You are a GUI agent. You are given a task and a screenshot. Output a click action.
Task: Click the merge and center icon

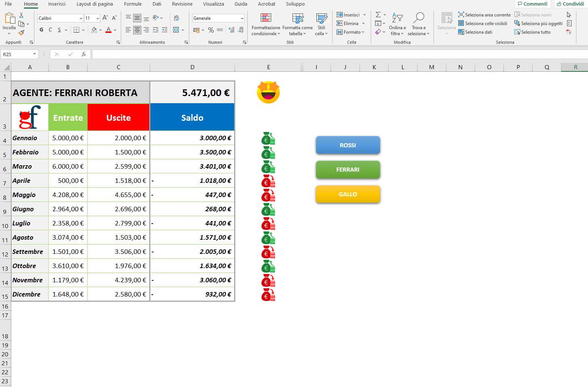(x=176, y=30)
